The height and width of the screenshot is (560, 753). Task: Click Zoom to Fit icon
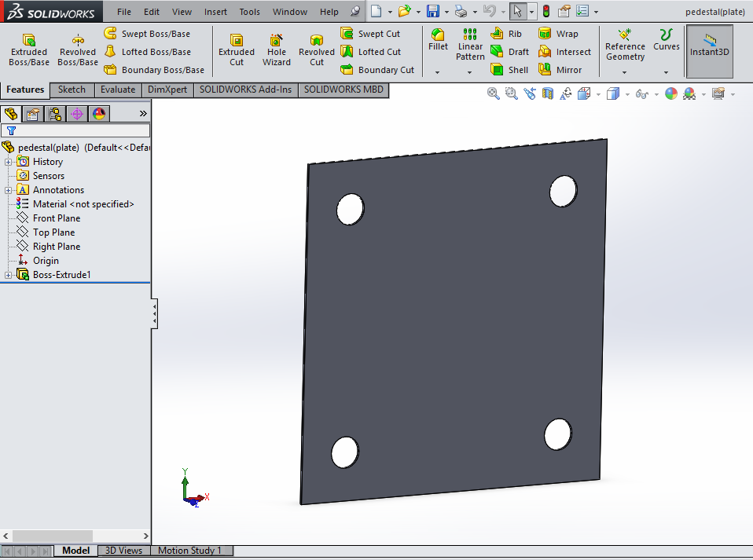493,93
